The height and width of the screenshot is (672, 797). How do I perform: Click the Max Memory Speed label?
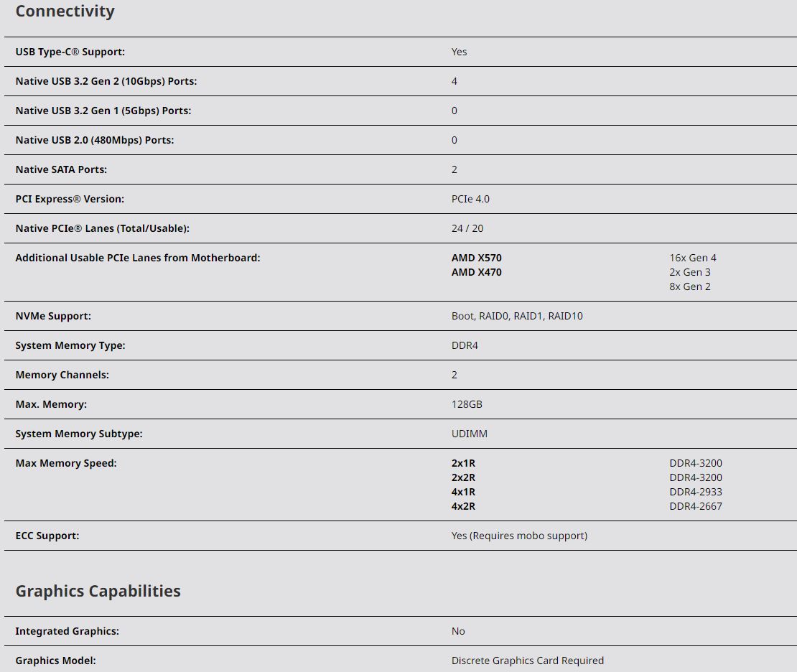point(65,463)
